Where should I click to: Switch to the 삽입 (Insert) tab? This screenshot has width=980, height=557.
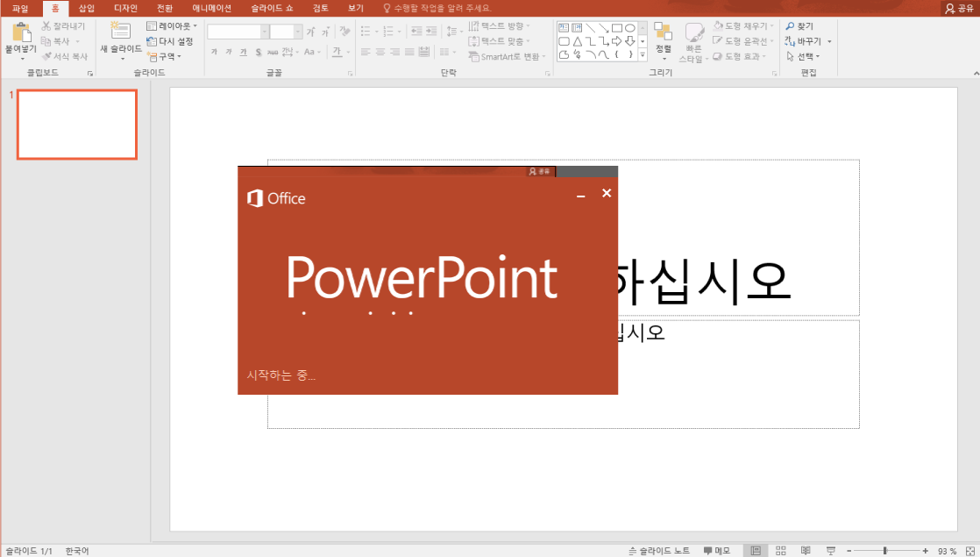(x=86, y=8)
